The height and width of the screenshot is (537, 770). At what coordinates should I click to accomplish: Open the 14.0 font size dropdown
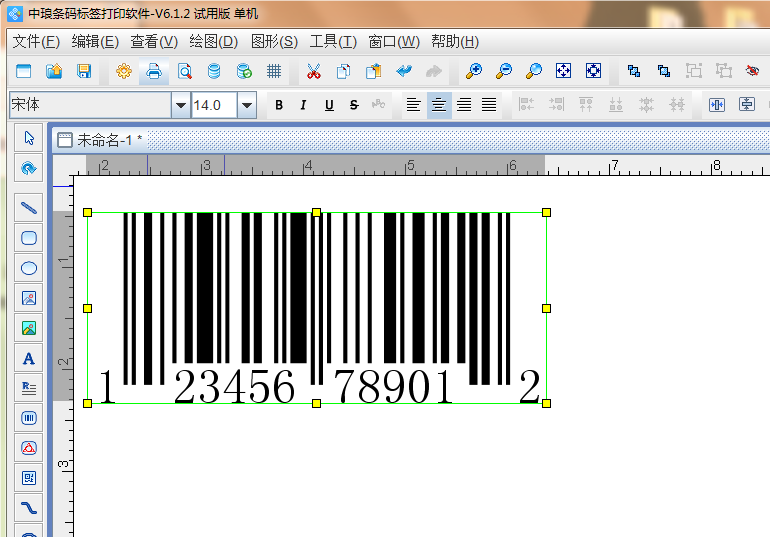point(247,105)
